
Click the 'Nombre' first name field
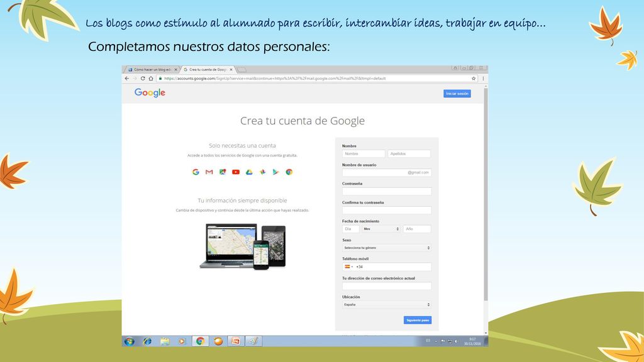364,153
